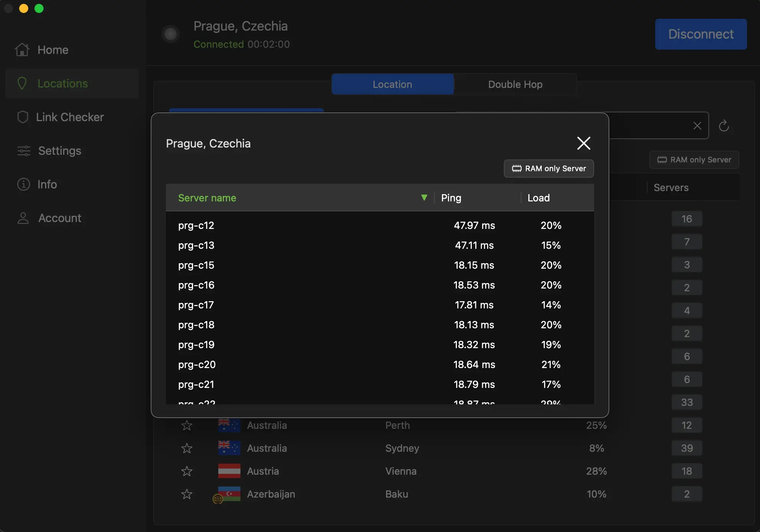The height and width of the screenshot is (532, 760).
Task: Open Info circle icon in sidebar
Action: click(x=24, y=184)
